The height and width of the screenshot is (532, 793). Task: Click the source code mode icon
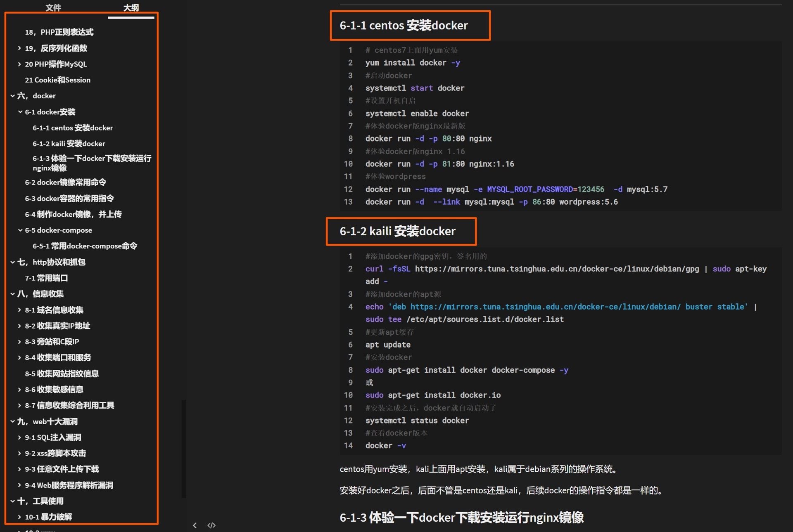point(211,525)
